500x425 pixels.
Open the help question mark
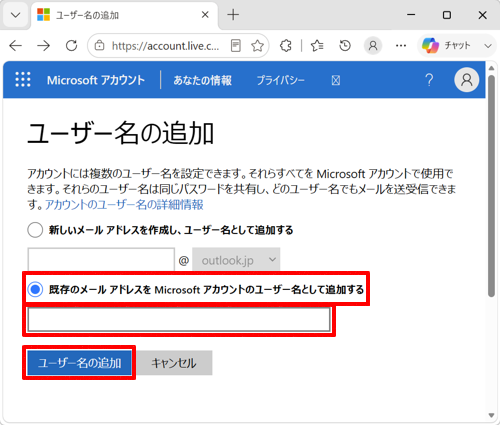tap(429, 80)
